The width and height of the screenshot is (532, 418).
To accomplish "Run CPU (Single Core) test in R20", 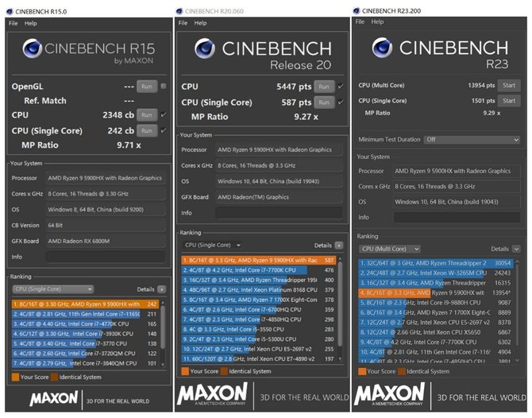I will (x=324, y=103).
